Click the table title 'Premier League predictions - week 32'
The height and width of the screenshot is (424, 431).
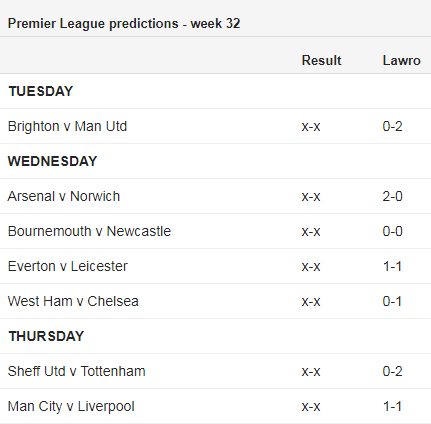click(124, 24)
